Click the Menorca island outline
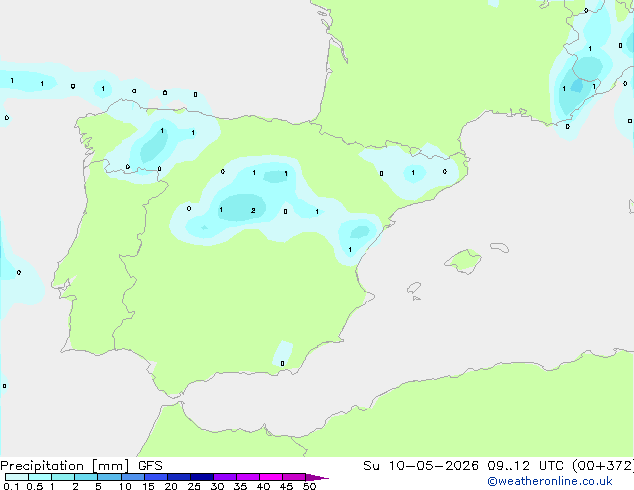 click(x=500, y=247)
